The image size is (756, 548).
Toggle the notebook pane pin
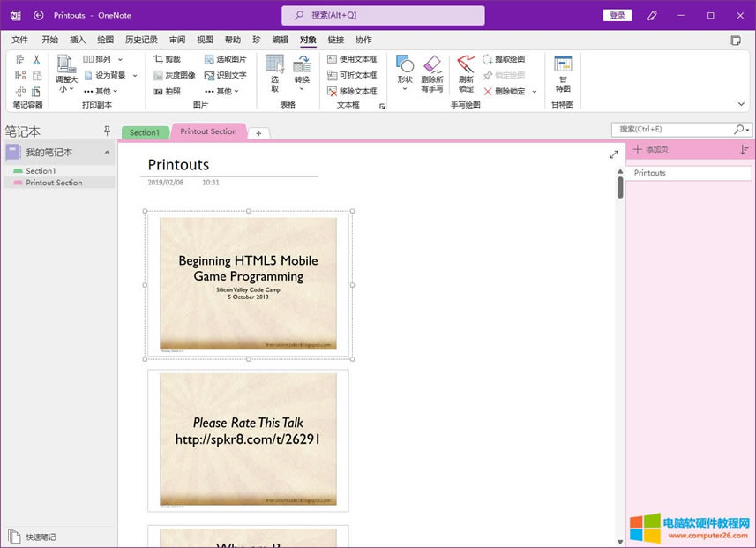tap(108, 131)
